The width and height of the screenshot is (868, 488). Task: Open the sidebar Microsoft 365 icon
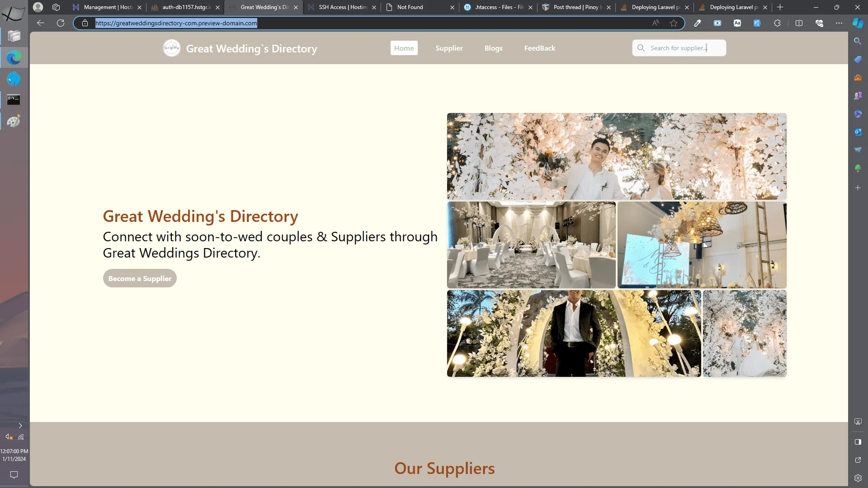coord(858,114)
